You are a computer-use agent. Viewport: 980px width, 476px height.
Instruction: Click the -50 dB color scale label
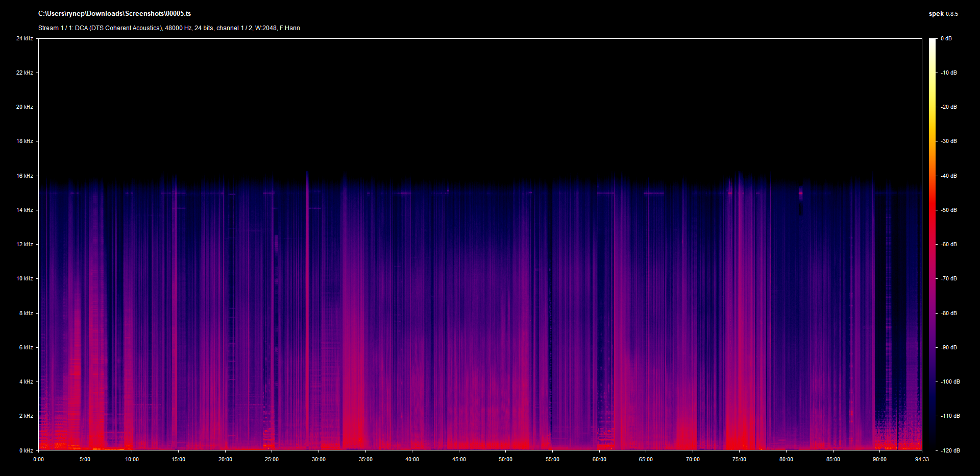[949, 210]
